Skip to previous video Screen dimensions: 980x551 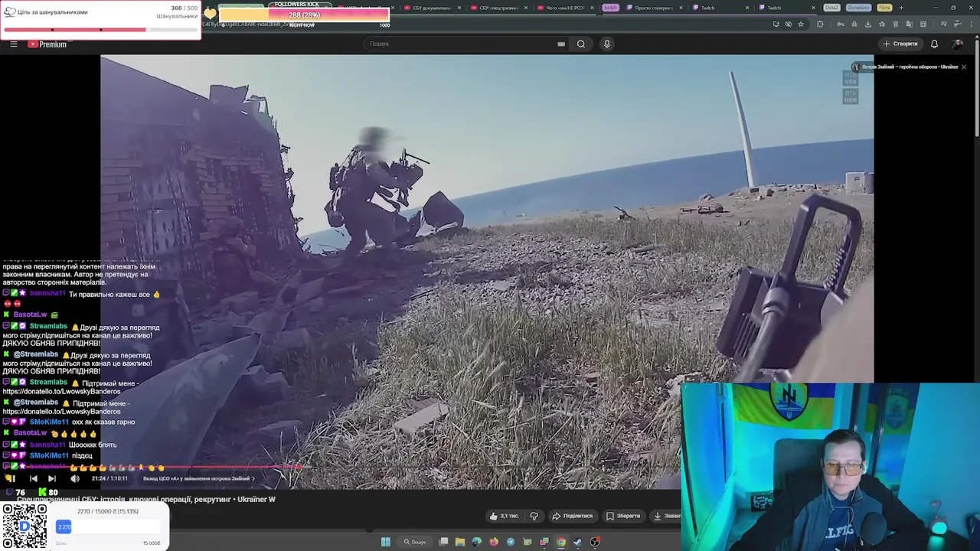pyautogui.click(x=33, y=478)
